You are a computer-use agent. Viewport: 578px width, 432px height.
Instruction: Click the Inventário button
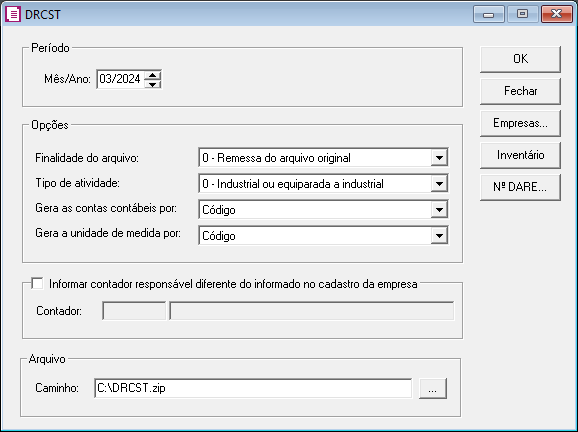click(520, 155)
